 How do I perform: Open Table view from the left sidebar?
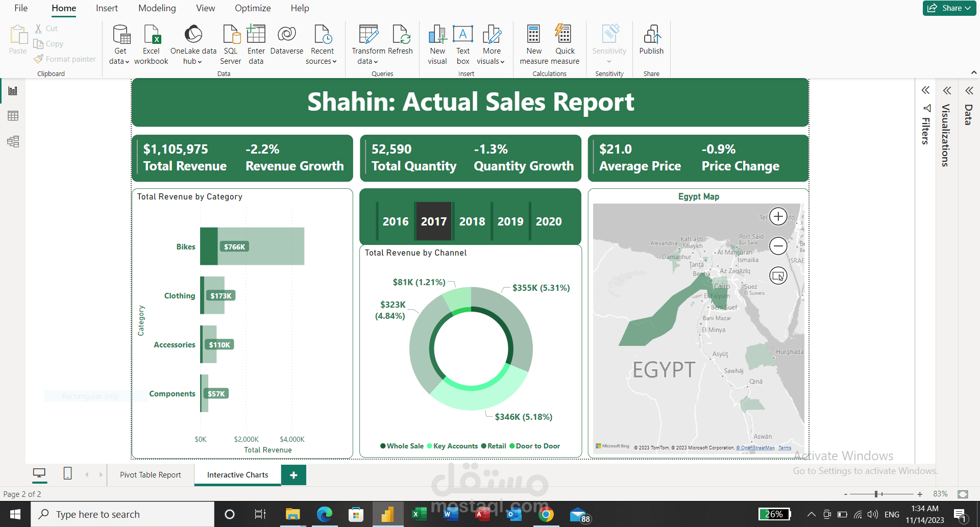tap(13, 115)
